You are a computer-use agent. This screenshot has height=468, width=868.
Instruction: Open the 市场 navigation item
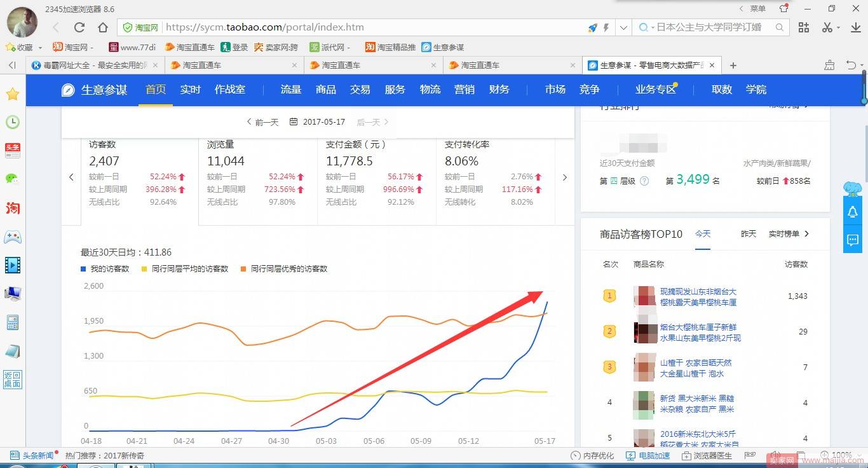pyautogui.click(x=555, y=90)
